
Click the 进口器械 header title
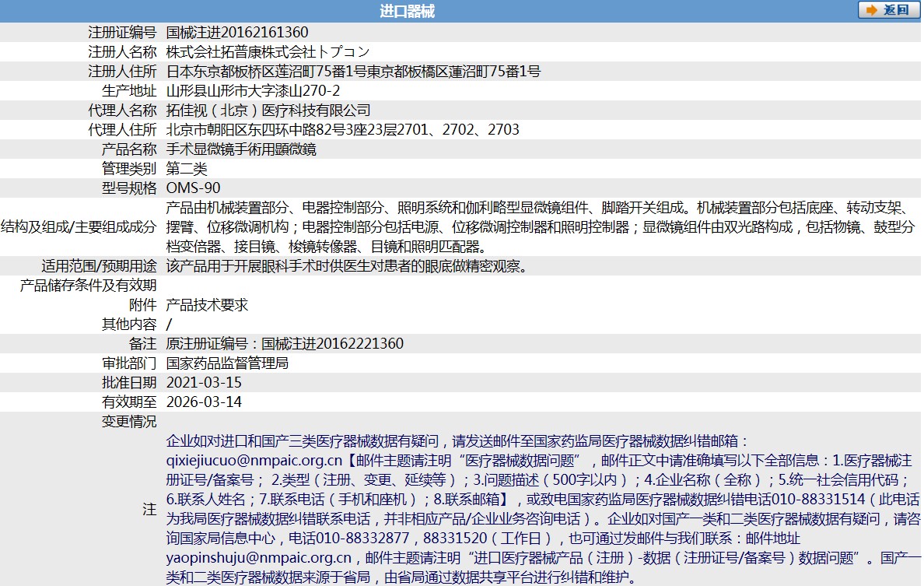click(x=408, y=11)
